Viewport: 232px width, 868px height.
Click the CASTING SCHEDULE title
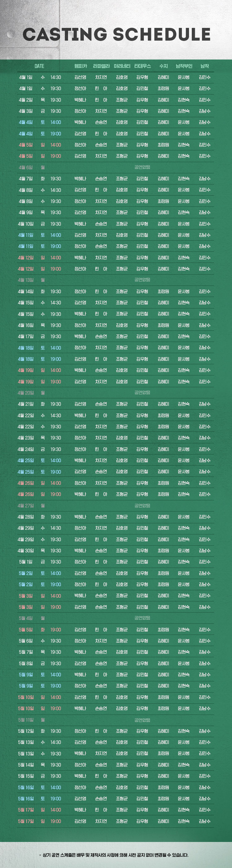(x=116, y=34)
